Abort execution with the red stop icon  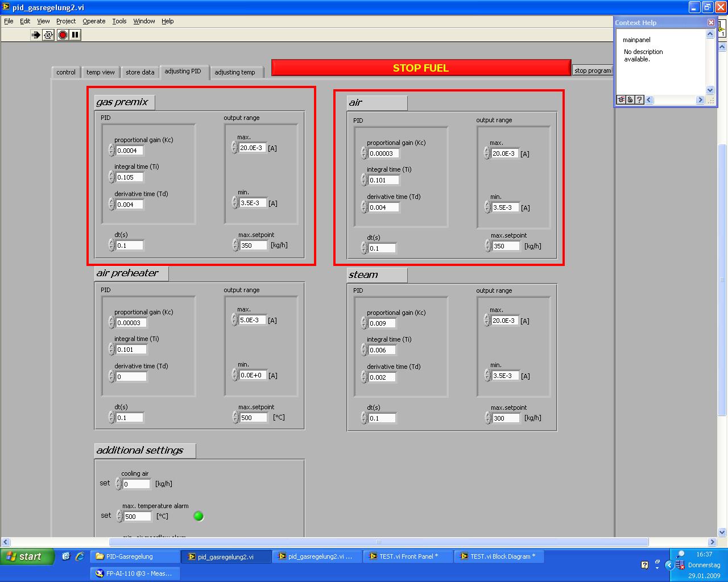[x=63, y=35]
